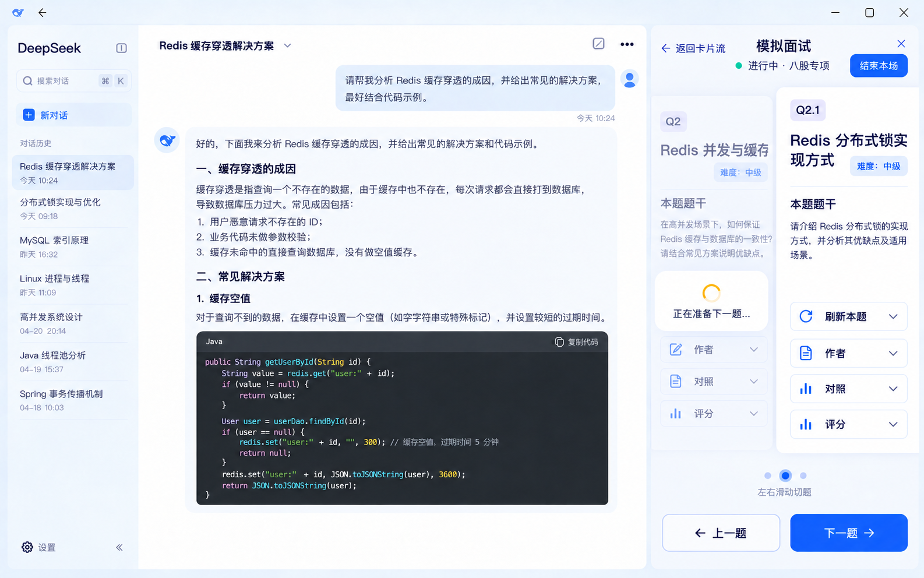Select the third pagination dot
Viewport: 924px width, 578px height.
tap(803, 475)
